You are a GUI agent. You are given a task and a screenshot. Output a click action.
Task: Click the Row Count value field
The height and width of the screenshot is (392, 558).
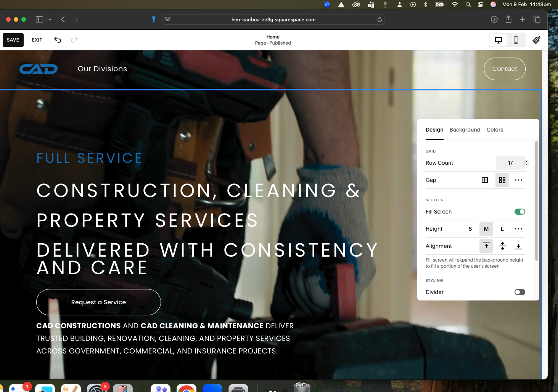(x=510, y=163)
